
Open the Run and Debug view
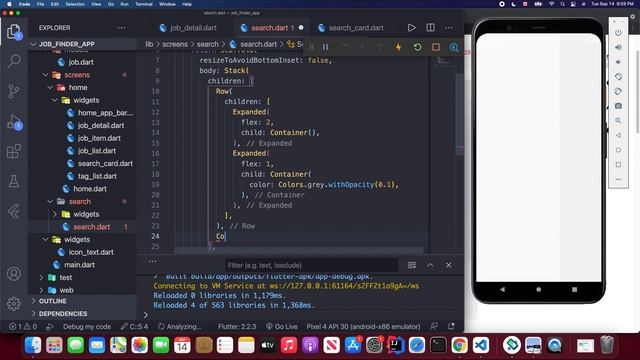[x=14, y=122]
